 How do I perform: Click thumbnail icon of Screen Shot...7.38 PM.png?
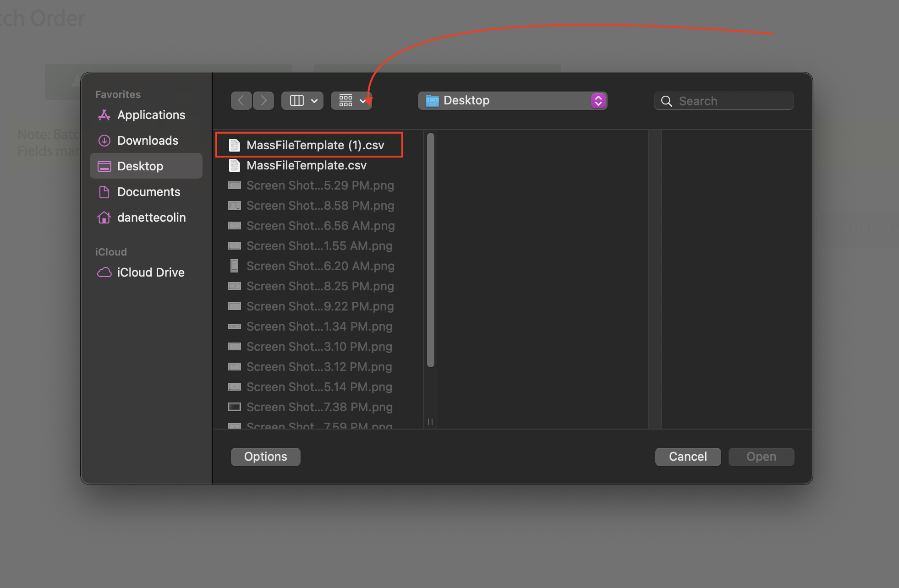[x=235, y=407]
